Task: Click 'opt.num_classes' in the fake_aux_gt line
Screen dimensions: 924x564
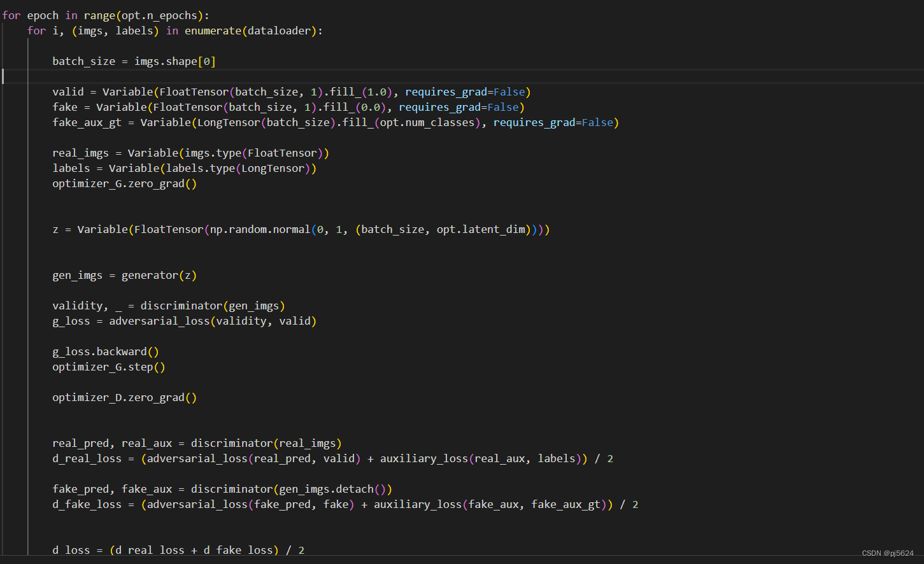Action: (427, 122)
